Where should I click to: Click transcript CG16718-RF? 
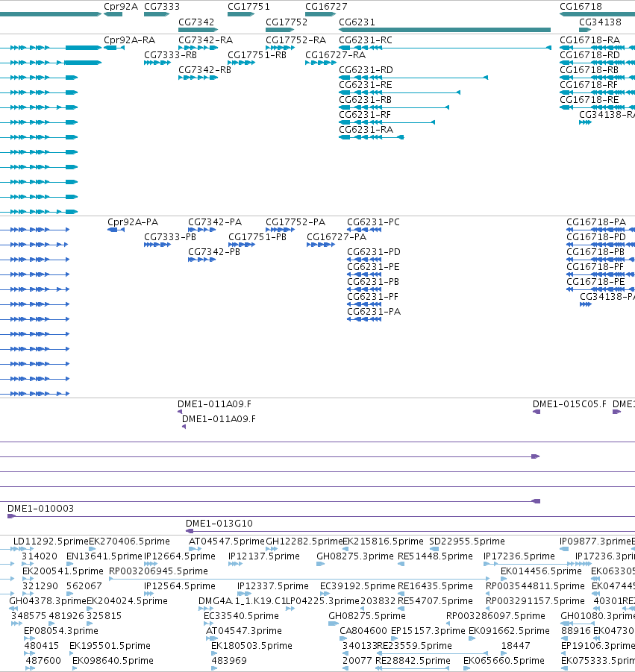[x=588, y=85]
